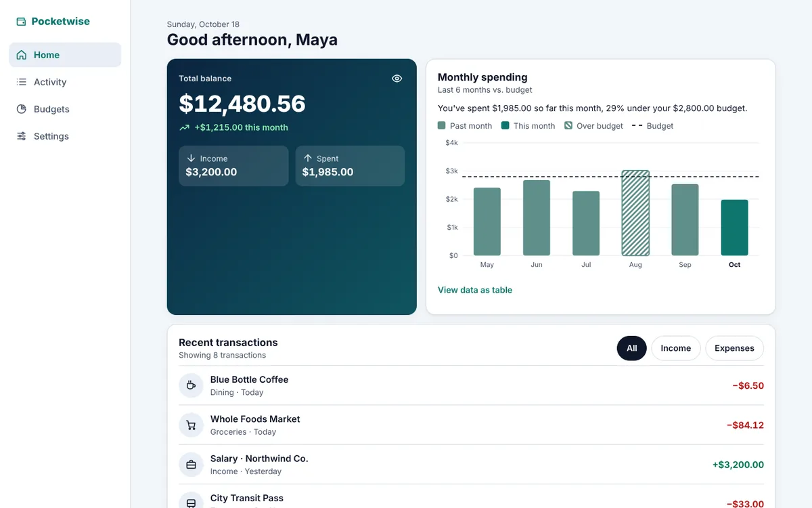
Task: Select the Sep spending bar
Action: tap(685, 219)
